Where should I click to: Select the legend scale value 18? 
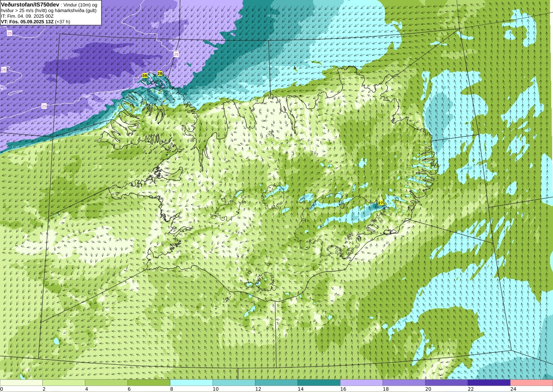[386, 389]
